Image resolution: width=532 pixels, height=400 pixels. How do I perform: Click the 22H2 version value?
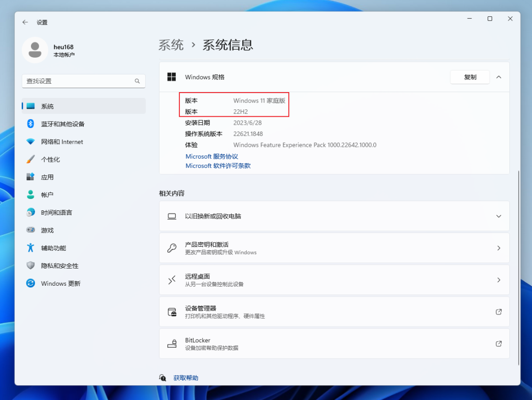coord(240,112)
